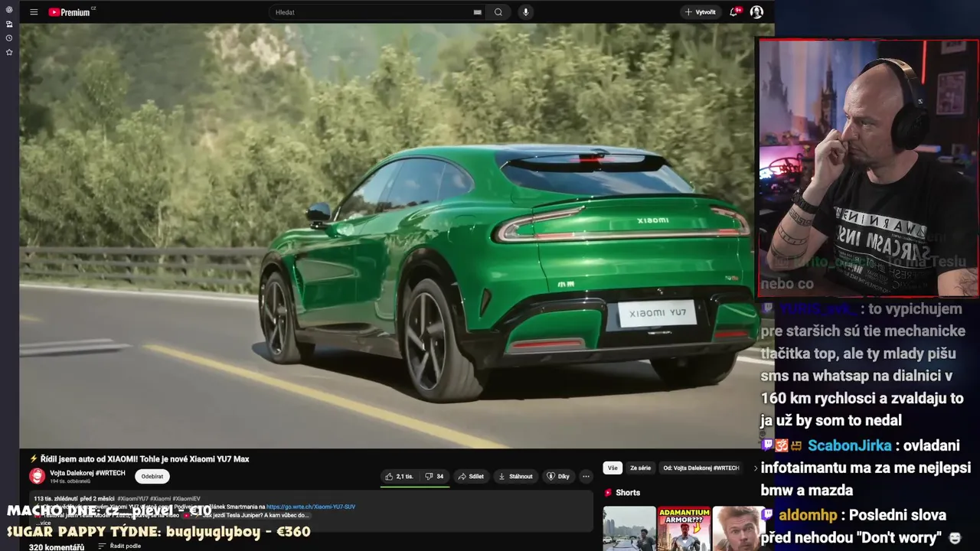The image size is (980, 551).
Task: Click the Hledat search field
Action: (373, 12)
